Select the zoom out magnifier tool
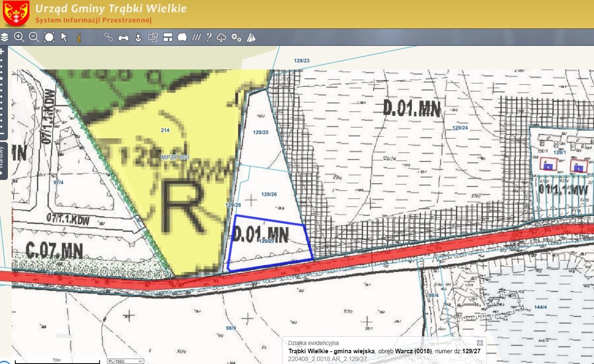The height and width of the screenshot is (364, 594). (34, 37)
